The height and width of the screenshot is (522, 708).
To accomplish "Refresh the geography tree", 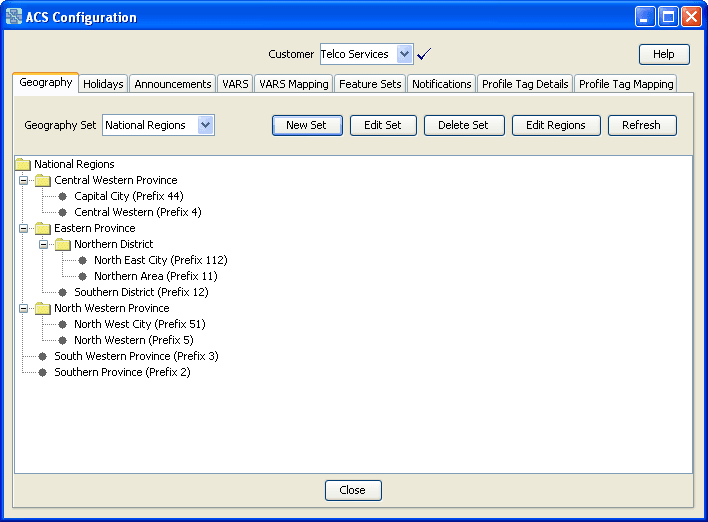I will 642,125.
